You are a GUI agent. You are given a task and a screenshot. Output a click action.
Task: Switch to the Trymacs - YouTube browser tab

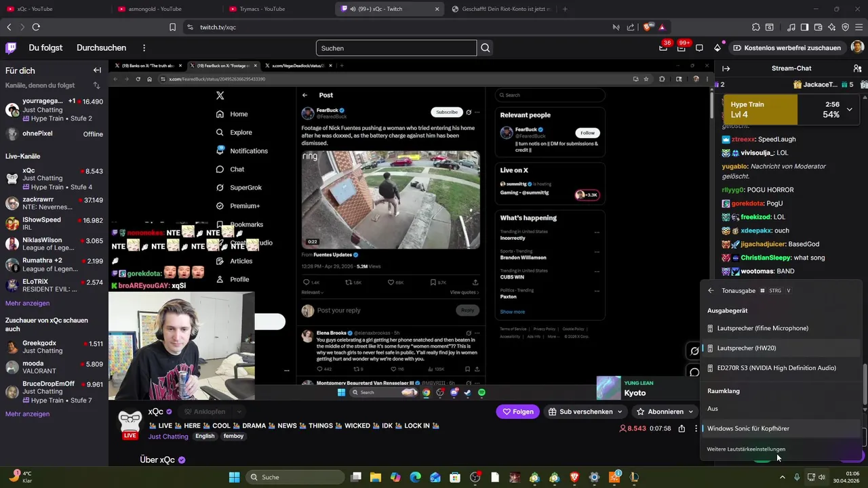278,9
